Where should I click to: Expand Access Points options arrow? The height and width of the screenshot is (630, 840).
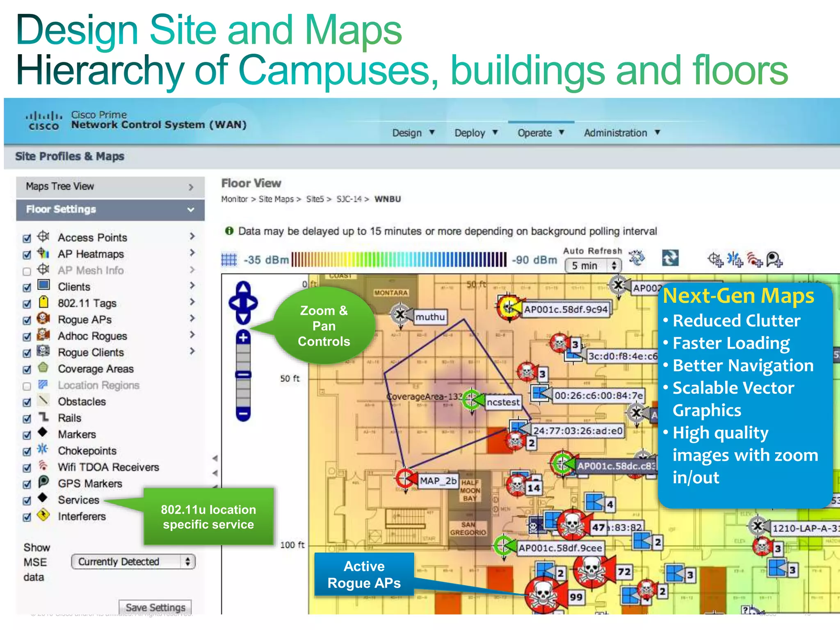pos(192,236)
